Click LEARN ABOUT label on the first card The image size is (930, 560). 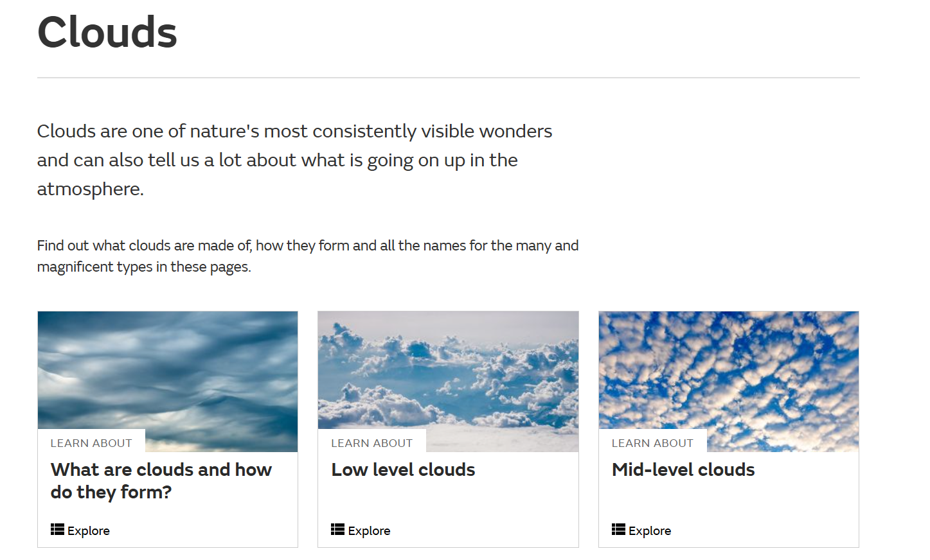coord(91,443)
